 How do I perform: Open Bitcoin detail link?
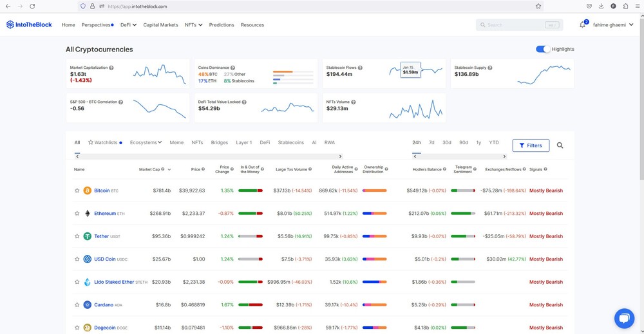pyautogui.click(x=102, y=190)
